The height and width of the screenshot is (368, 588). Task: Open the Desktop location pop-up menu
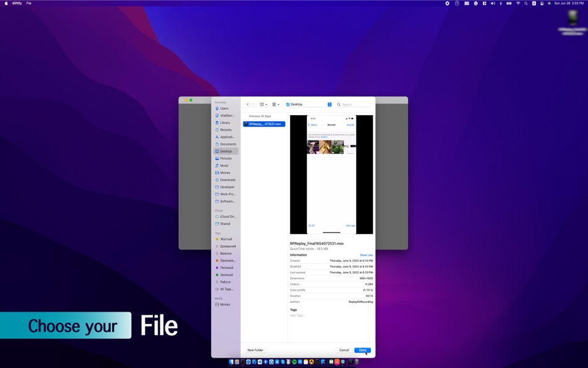308,105
